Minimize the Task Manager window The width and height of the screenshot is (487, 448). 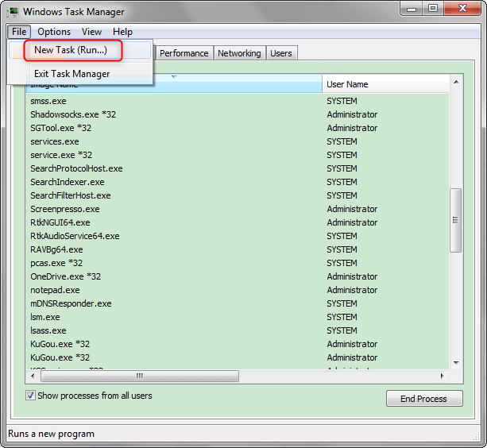click(x=412, y=9)
